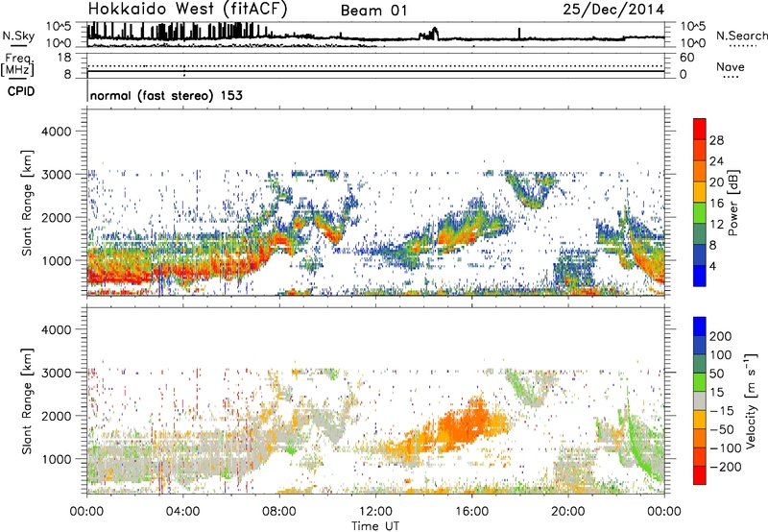This screenshot has width=768, height=532.
Task: Click the power panel 'Slant Range [km]' label
Action: click(27, 203)
